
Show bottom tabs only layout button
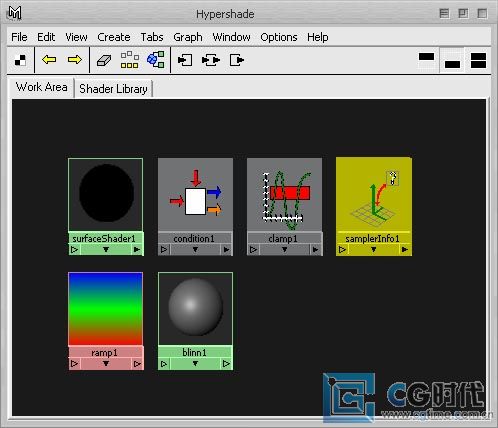(x=452, y=60)
